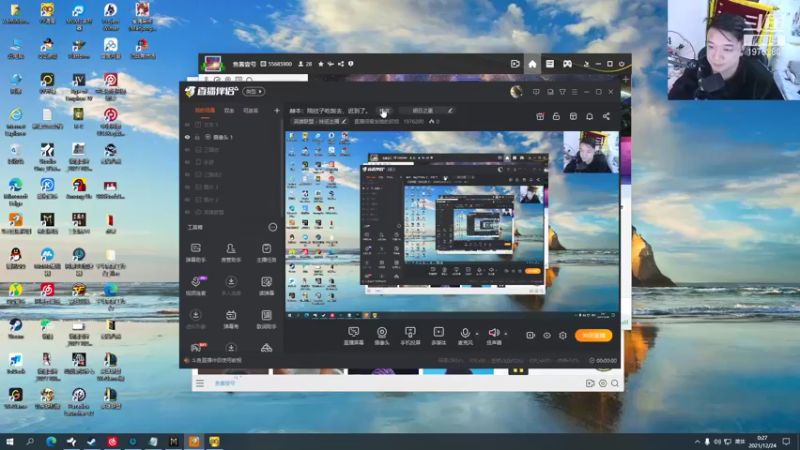Viewport: 800px width, 450px height.
Task: Add a new scene with the plus button
Action: pos(277,111)
